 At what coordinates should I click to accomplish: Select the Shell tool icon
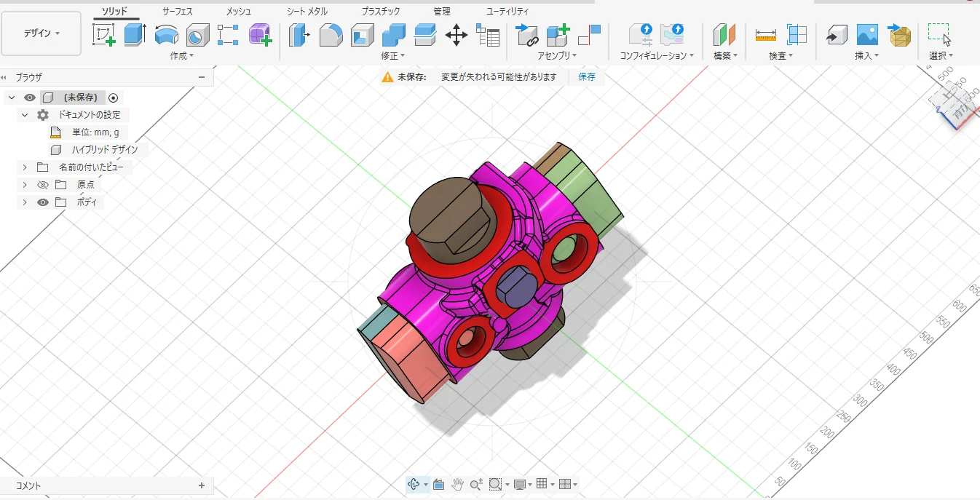[363, 34]
